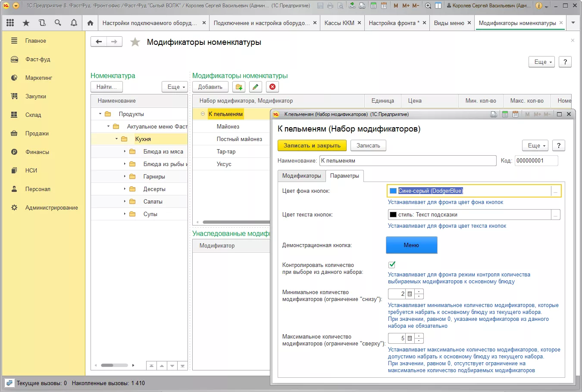Switch to the Подключение и настройка оборудования tab
The image size is (582, 392).
(262, 23)
